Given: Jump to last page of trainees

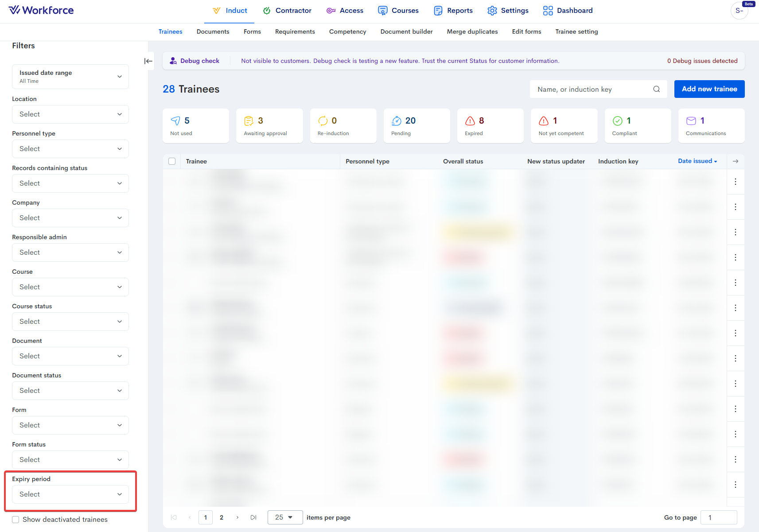Looking at the screenshot, I should coord(253,517).
